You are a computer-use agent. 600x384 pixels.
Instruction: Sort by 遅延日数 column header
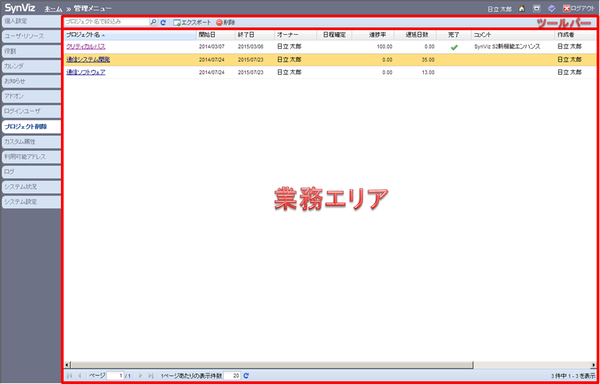[416, 35]
